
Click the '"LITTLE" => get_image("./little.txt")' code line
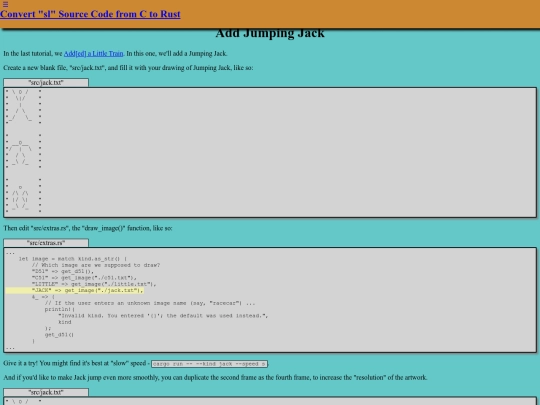point(94,284)
